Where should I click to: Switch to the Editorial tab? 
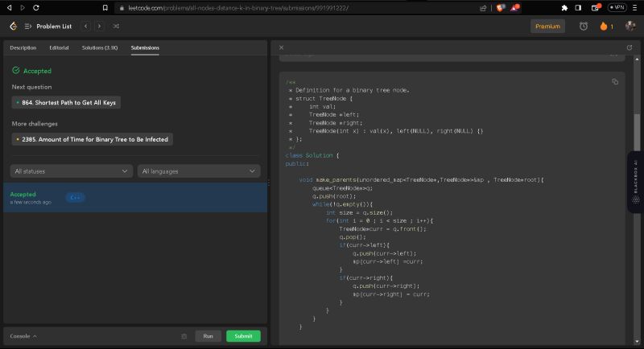(x=59, y=48)
